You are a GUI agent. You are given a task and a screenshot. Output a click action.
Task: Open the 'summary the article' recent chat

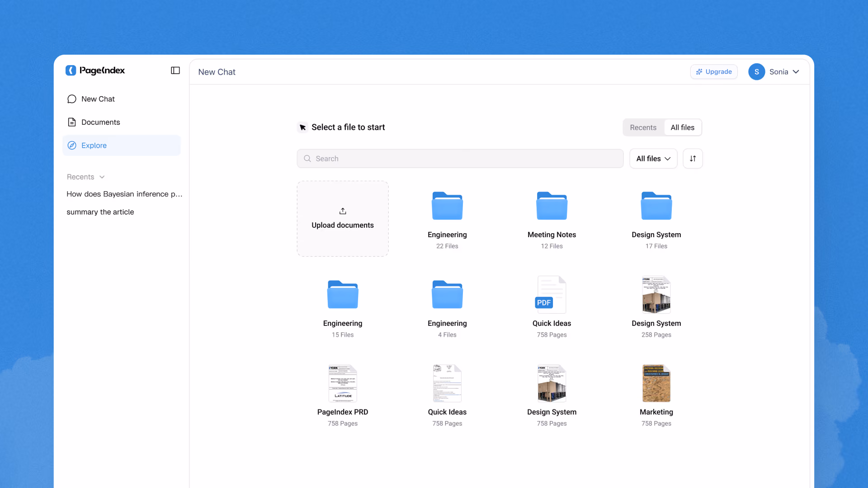pyautogui.click(x=100, y=212)
